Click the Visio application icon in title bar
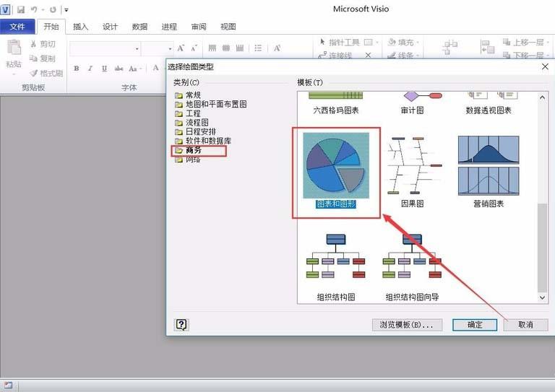555x392 pixels. point(6,9)
